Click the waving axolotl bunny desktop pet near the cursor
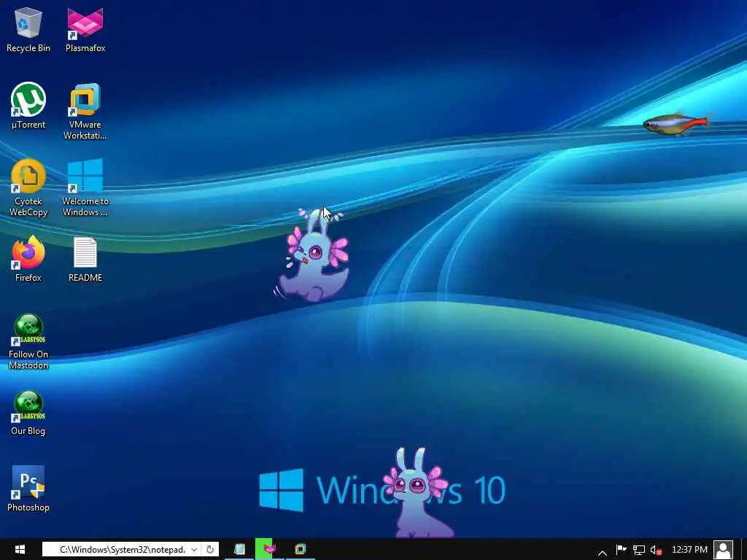747x560 pixels. coord(314,254)
